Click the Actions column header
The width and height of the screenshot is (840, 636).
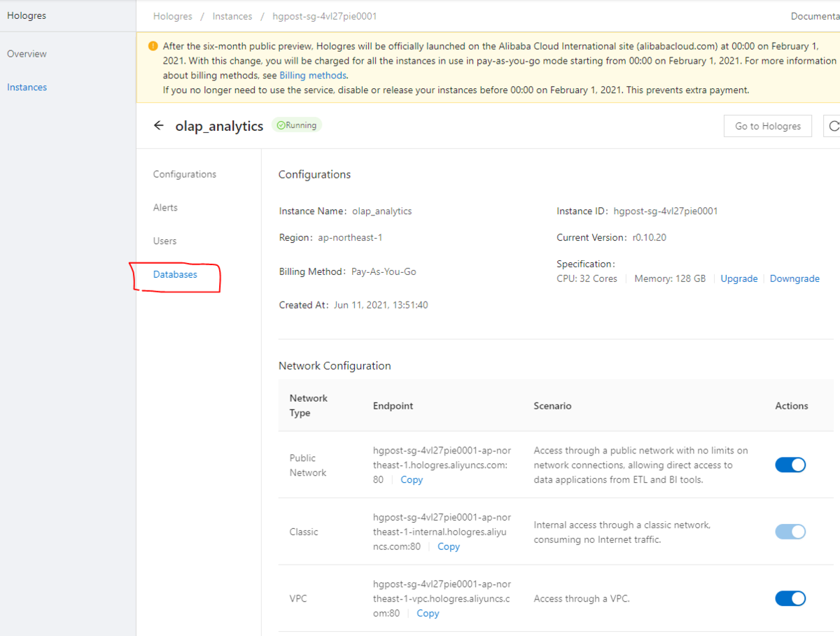click(x=792, y=406)
